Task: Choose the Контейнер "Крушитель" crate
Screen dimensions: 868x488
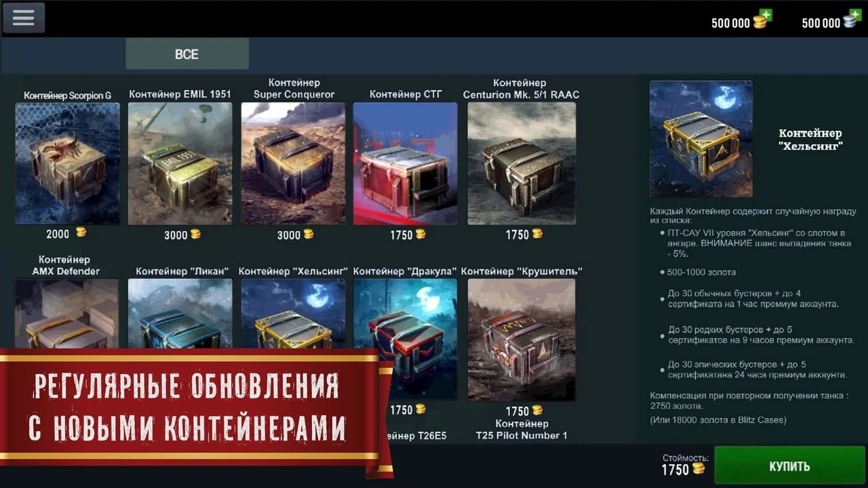Action: tap(521, 340)
